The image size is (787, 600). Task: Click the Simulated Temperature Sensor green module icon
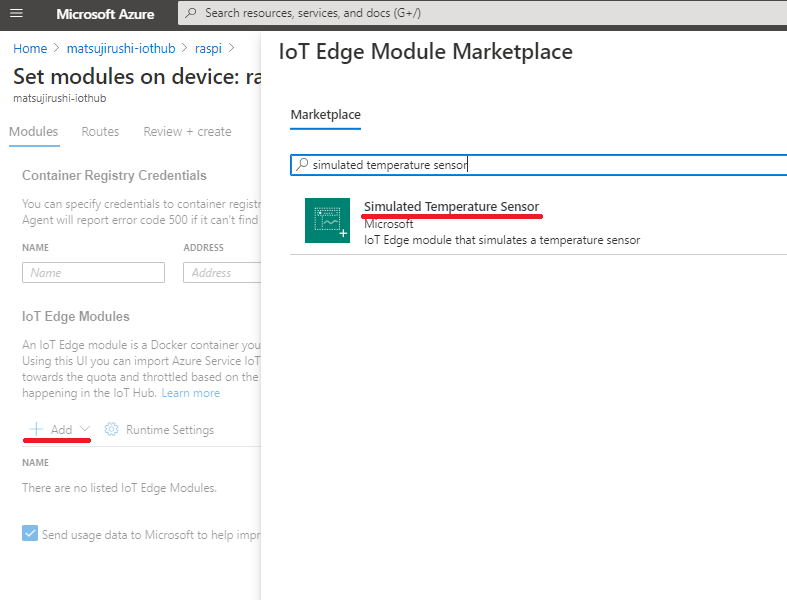click(x=327, y=220)
